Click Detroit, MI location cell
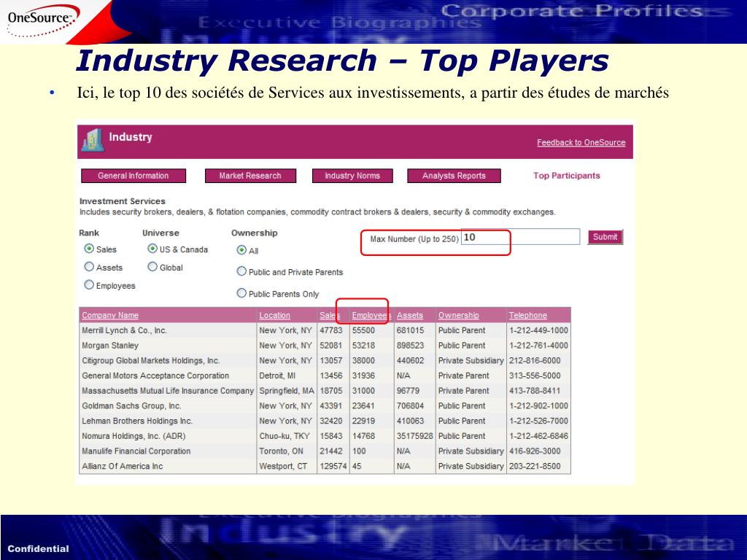The image size is (747, 560). point(277,376)
